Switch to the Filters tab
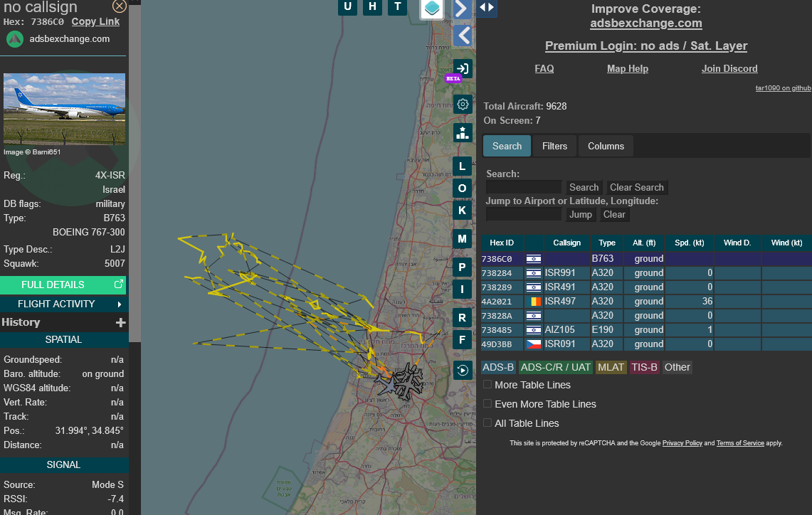Screen dimensions: 812x515 [x=554, y=146]
